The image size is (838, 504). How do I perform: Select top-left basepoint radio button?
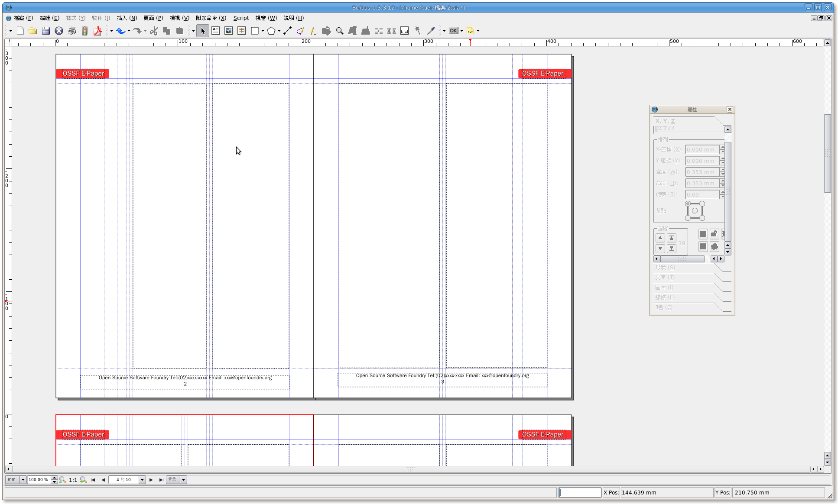pyautogui.click(x=688, y=204)
